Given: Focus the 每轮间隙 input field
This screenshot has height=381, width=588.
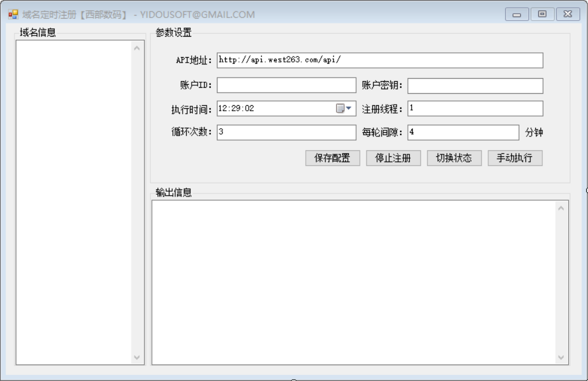Looking at the screenshot, I should coord(464,132).
